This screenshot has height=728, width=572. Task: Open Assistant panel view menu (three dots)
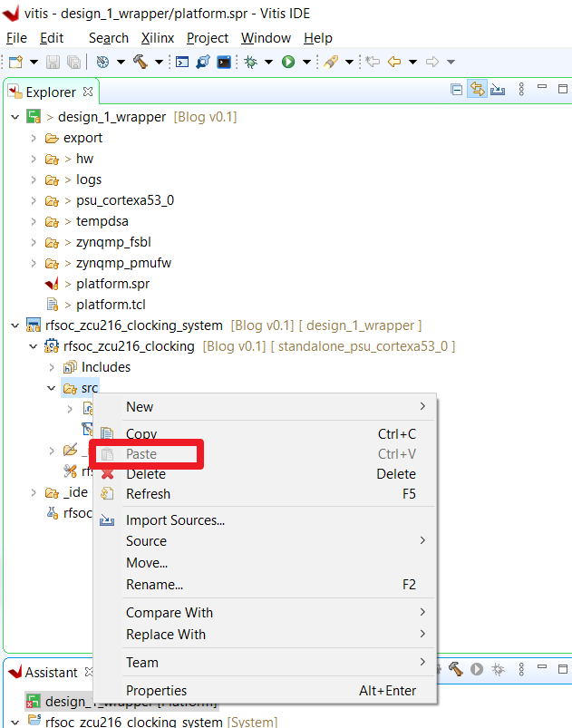point(521,669)
